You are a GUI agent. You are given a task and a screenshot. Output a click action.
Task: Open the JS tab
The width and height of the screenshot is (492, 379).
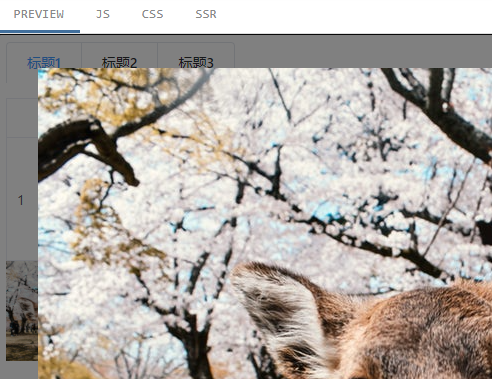[x=103, y=15]
